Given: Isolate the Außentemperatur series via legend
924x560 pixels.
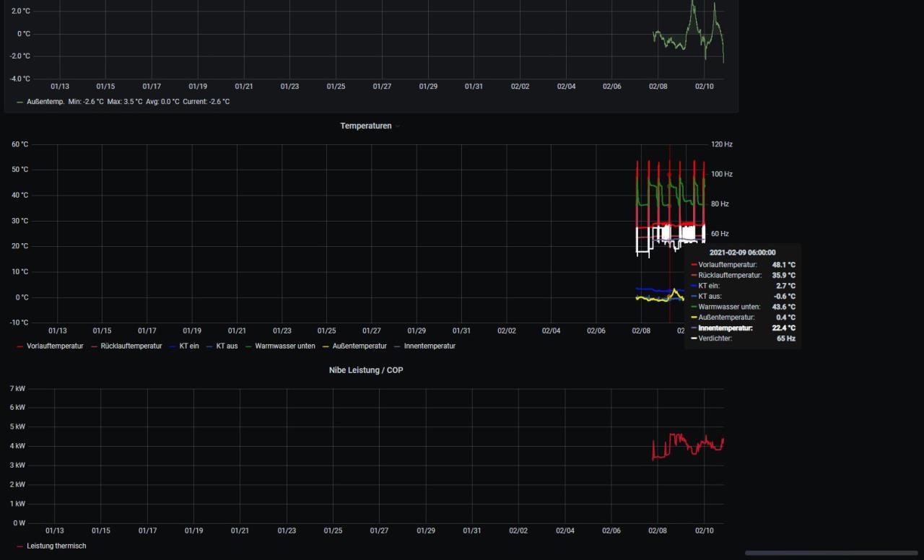Looking at the screenshot, I should coord(359,346).
